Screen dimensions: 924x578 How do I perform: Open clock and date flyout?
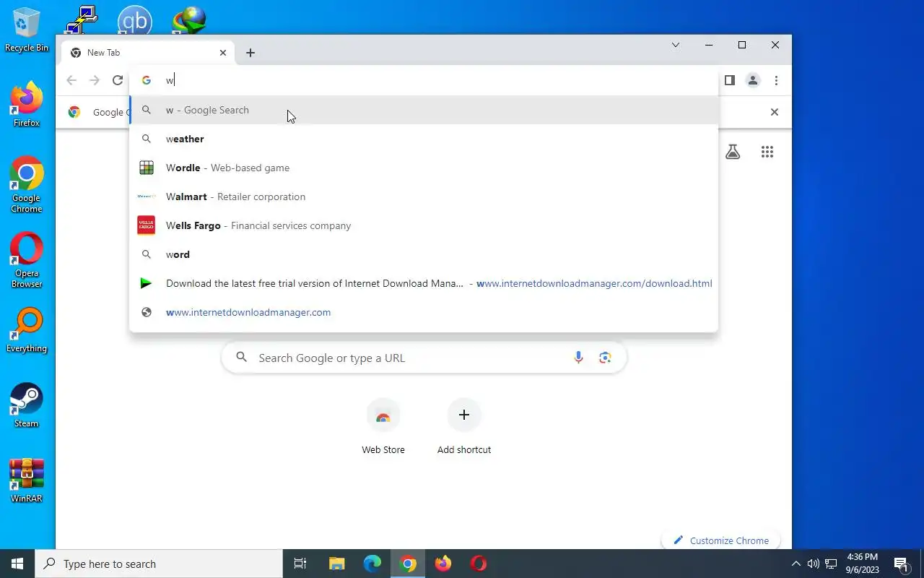pos(862,564)
